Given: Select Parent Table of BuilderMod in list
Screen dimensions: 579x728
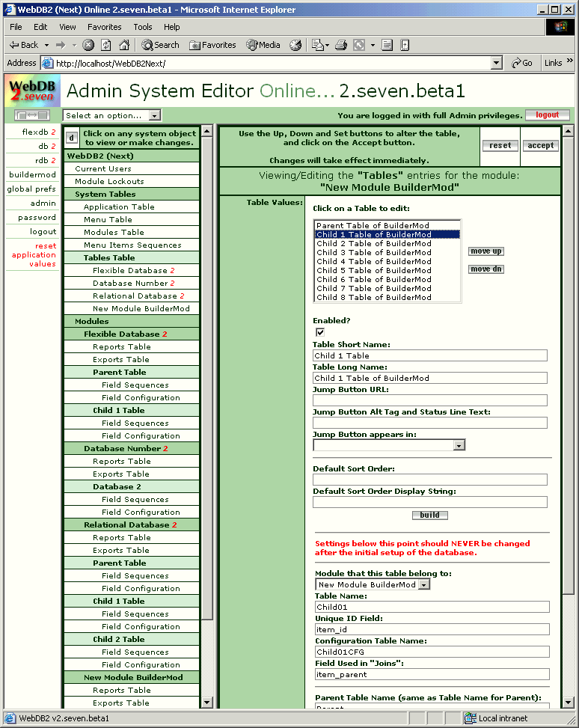Looking at the screenshot, I should pyautogui.click(x=387, y=225).
